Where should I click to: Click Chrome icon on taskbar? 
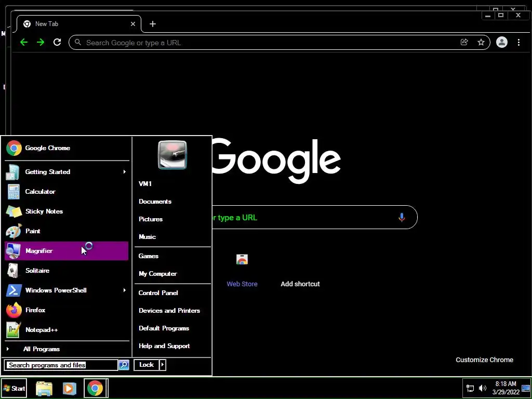96,389
